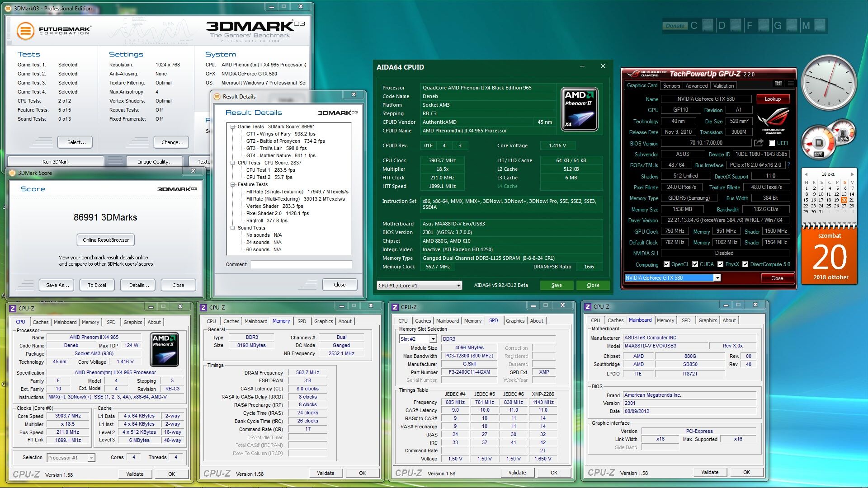Viewport: 868px width, 488px height.
Task: Click the Comment input field in Result Details
Action: 301,264
